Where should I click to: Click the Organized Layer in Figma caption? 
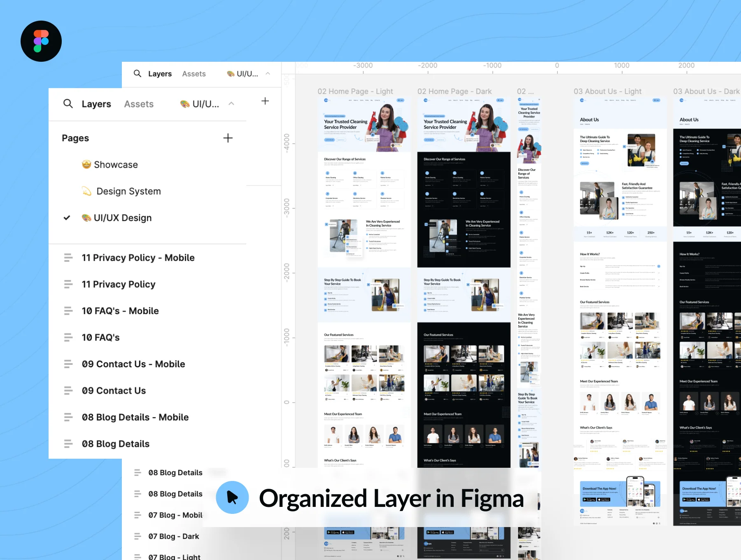391,498
